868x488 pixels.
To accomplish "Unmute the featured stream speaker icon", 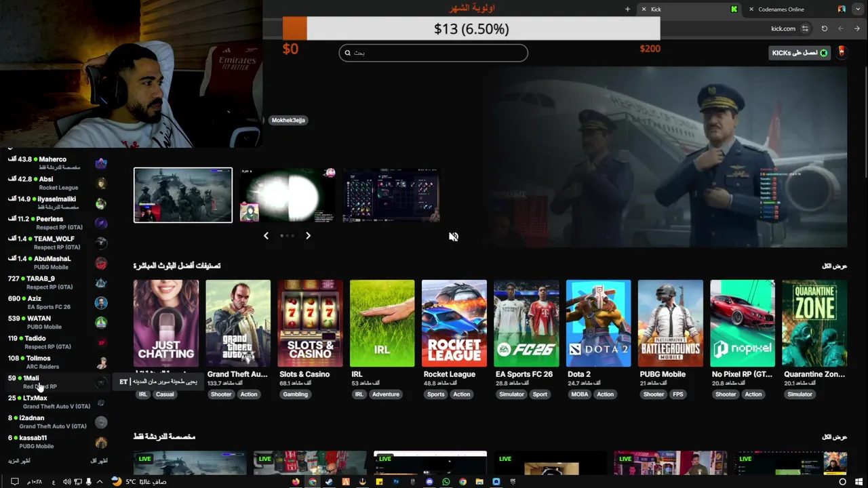I will [x=454, y=237].
